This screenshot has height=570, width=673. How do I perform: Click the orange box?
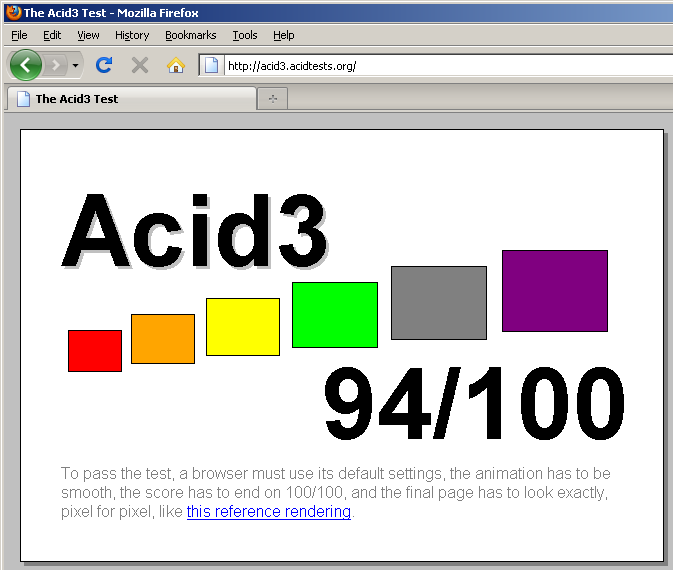tap(163, 339)
